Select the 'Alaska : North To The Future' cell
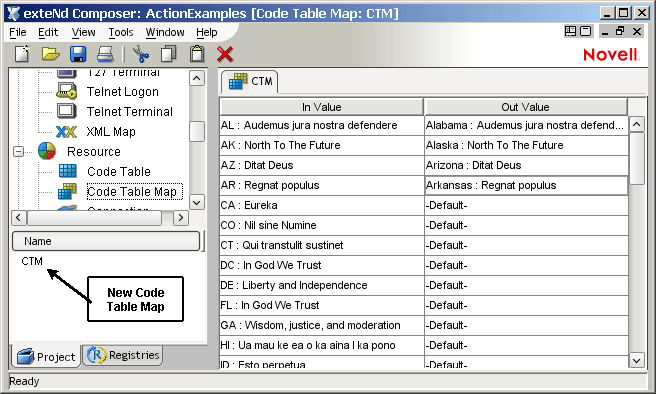This screenshot has width=656, height=394. (526, 146)
